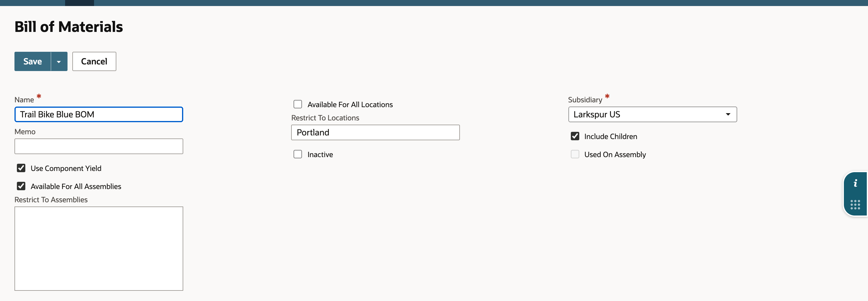Enable Available For All Locations checkbox
This screenshot has width=868, height=301.
pos(298,104)
